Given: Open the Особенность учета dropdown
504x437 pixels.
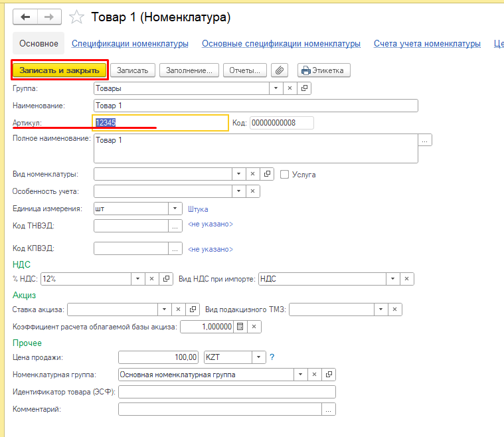Looking at the screenshot, I should pos(238,191).
